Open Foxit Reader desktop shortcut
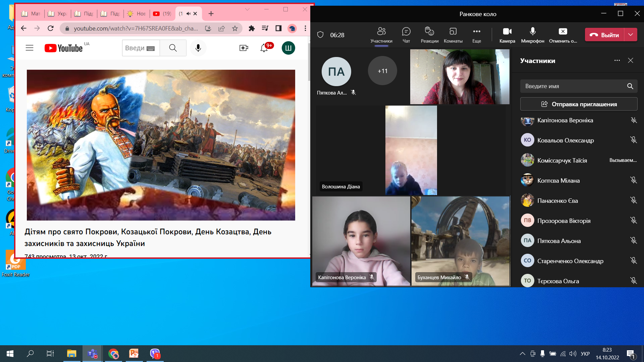The image size is (644, 362). pos(15,264)
